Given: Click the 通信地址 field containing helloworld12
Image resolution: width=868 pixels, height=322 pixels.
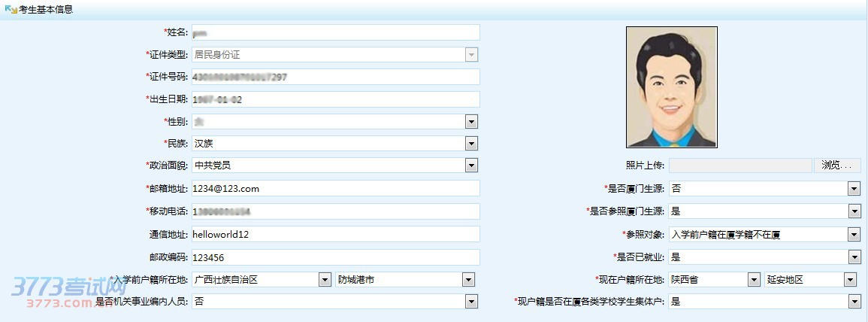Looking at the screenshot, I should click(335, 234).
